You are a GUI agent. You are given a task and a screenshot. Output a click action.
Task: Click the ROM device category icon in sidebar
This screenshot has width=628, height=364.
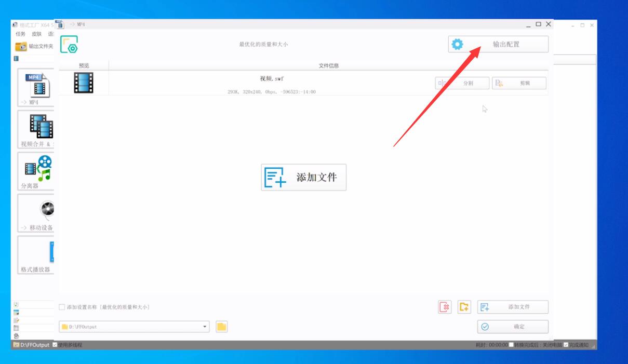(x=16, y=328)
